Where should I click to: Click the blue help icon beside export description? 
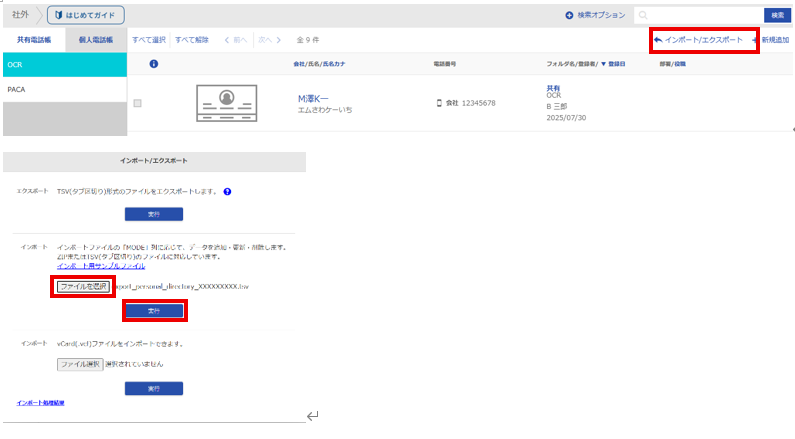[x=227, y=192]
